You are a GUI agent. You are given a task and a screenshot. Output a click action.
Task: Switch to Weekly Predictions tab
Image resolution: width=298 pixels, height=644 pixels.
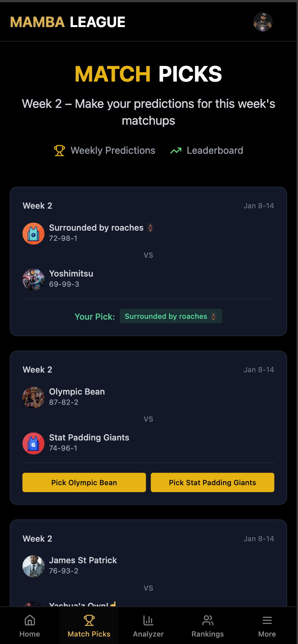coord(113,151)
